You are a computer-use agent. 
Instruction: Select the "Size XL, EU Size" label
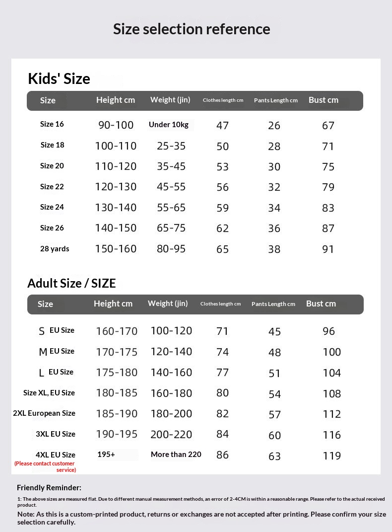(x=49, y=393)
